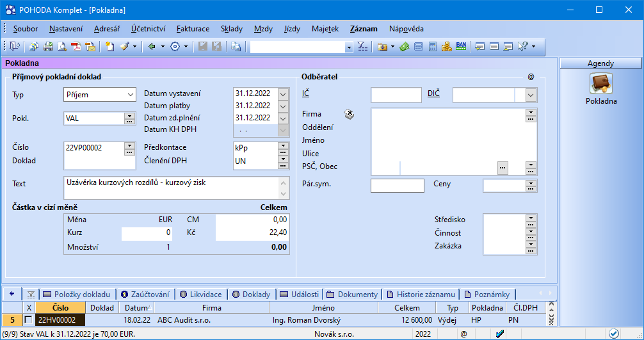
Task: Click the Číslo cell 22HV00002
Action: [x=60, y=320]
